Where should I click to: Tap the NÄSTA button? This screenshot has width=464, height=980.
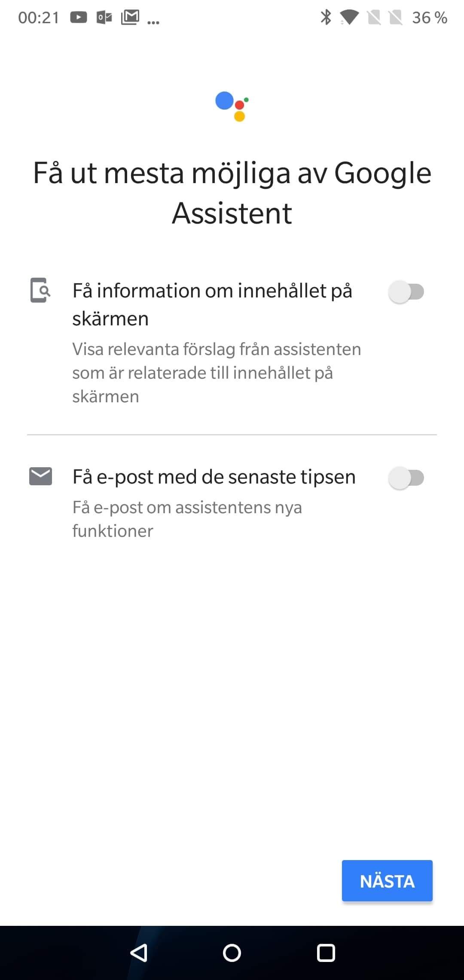coord(387,881)
